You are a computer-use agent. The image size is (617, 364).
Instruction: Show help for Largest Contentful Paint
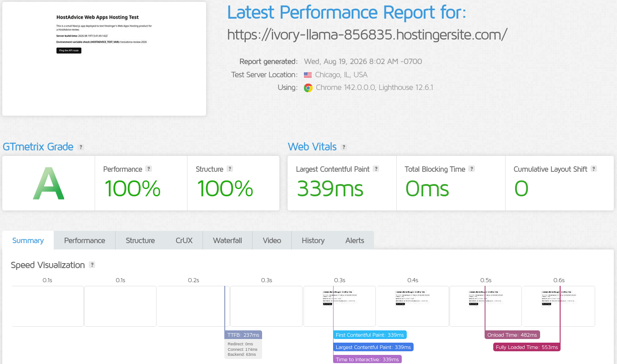[x=376, y=169]
